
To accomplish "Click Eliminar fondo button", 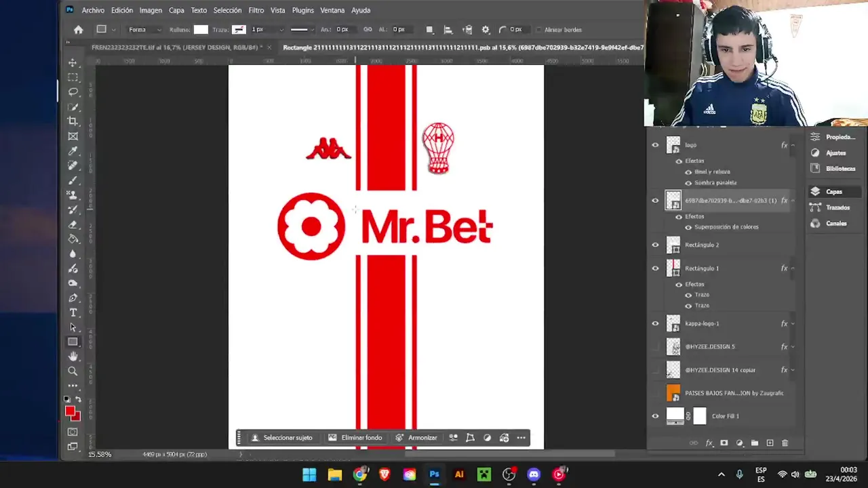I will 355,438.
